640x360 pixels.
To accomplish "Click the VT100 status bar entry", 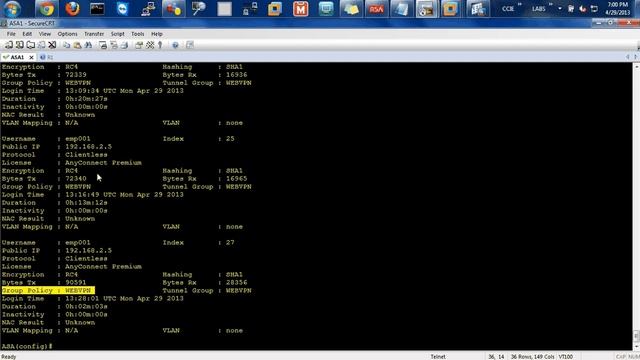I will coord(565,356).
